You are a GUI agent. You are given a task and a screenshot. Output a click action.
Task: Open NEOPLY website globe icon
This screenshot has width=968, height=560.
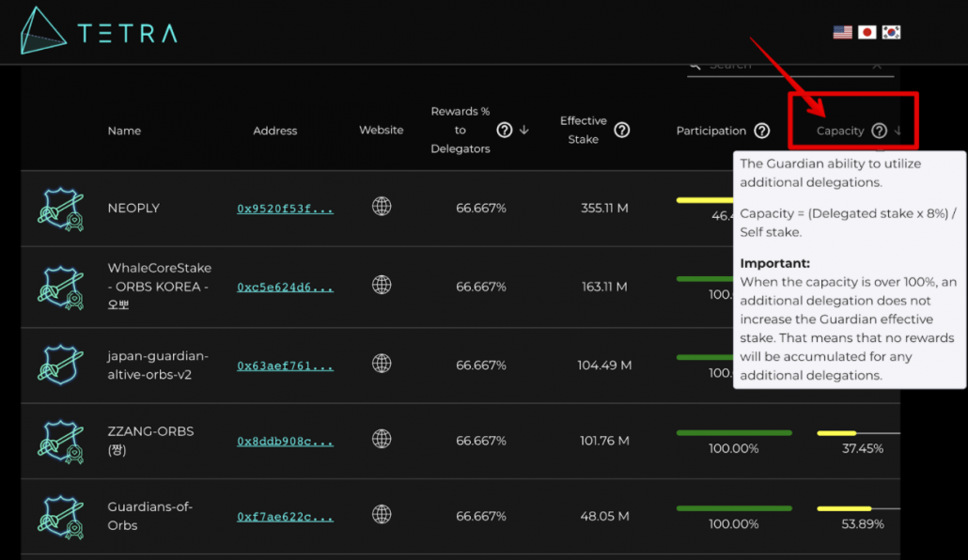pyautogui.click(x=382, y=206)
